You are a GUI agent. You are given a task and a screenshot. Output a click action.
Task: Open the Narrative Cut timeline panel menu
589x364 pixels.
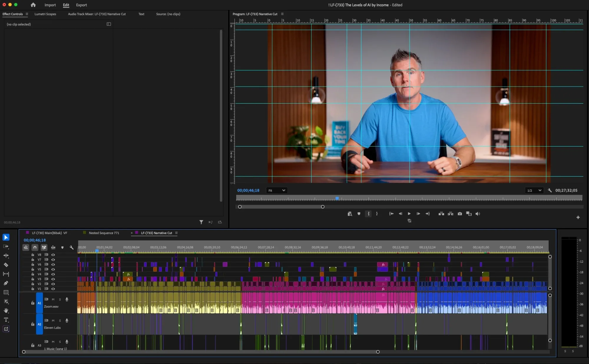tap(176, 233)
